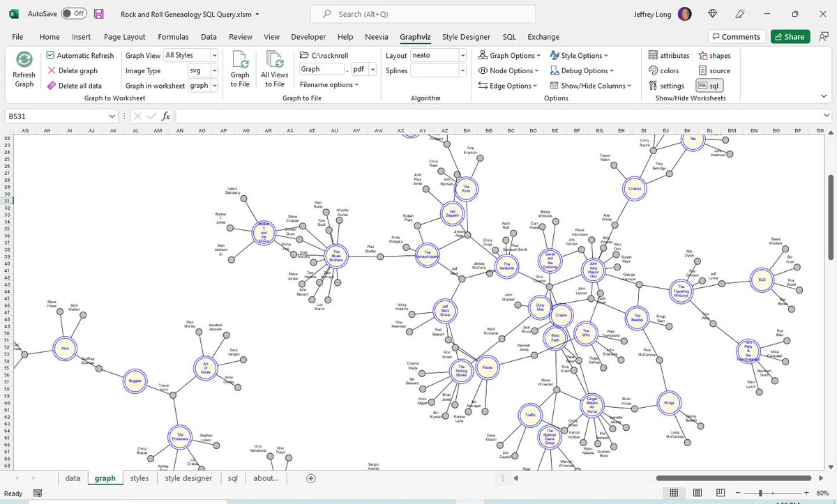Show the attributes worksheet
The width and height of the screenshot is (837, 504).
669,55
